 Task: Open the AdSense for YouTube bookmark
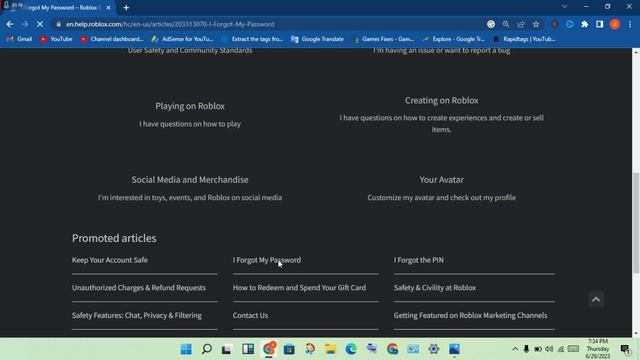pos(182,39)
